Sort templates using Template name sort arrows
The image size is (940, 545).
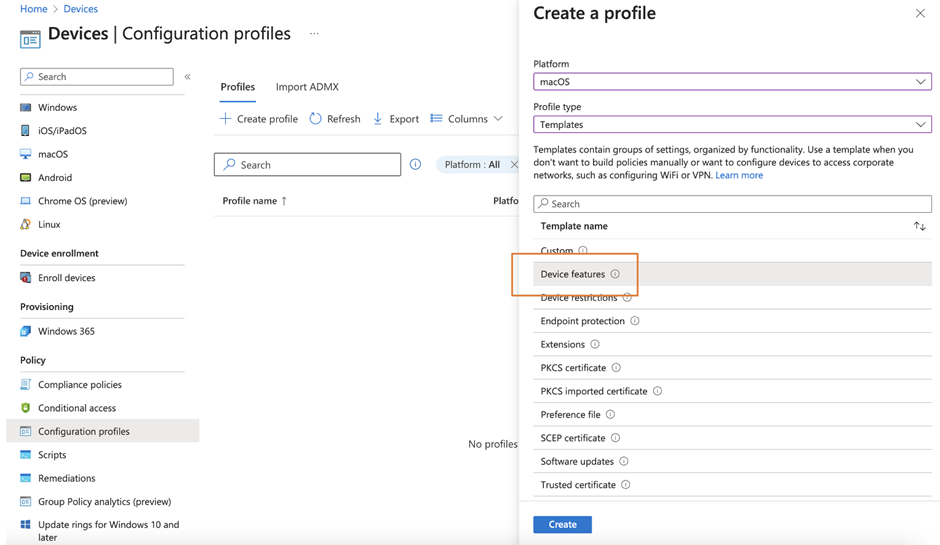pyautogui.click(x=920, y=226)
